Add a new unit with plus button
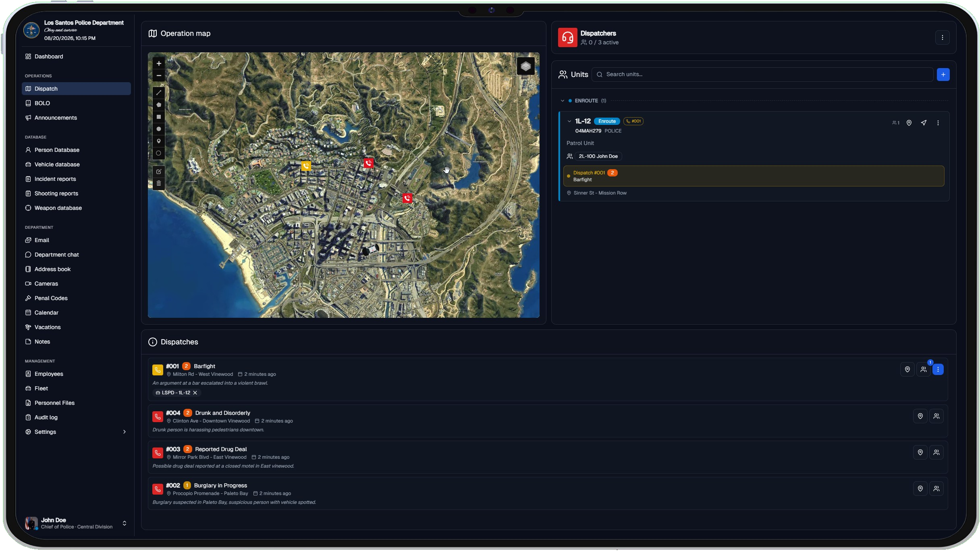Screen dimensions: 980x551 click(943, 75)
